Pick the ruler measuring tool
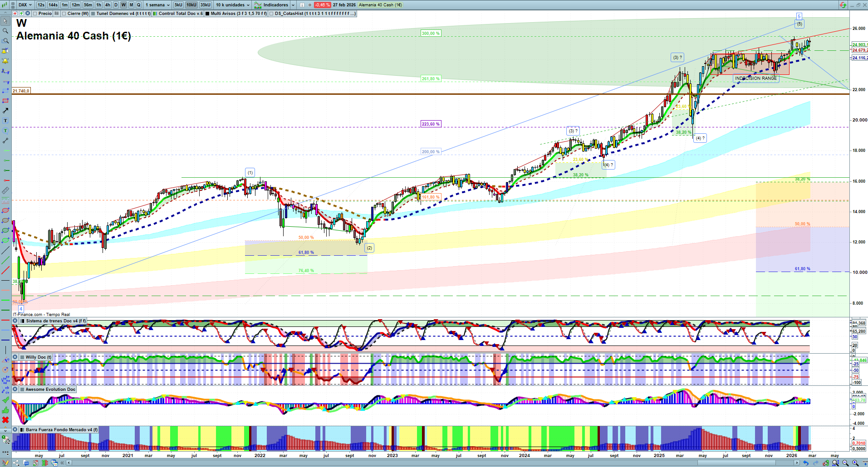Image resolution: width=868 pixels, height=467 pixels. [5, 190]
